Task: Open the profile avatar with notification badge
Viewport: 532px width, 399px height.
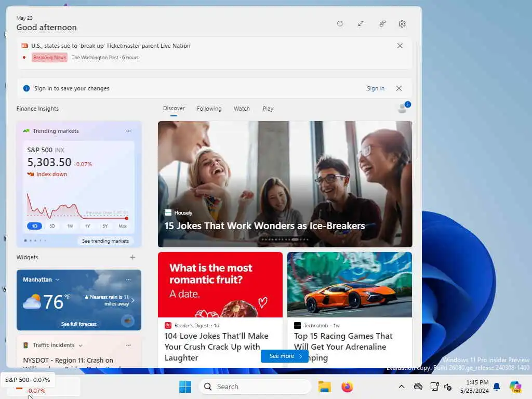Action: (403, 108)
